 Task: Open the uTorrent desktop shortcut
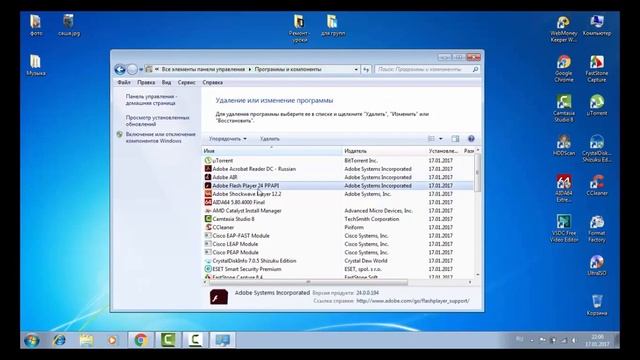(x=597, y=105)
